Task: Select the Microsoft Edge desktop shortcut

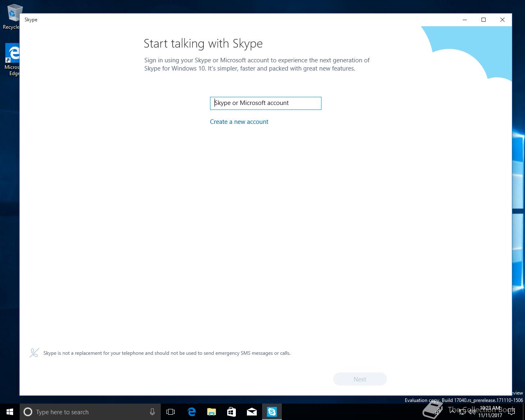Action: [x=12, y=60]
